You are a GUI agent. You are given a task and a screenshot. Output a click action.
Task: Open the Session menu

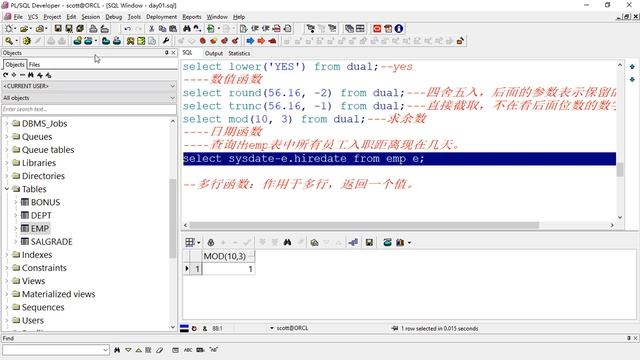(91, 17)
